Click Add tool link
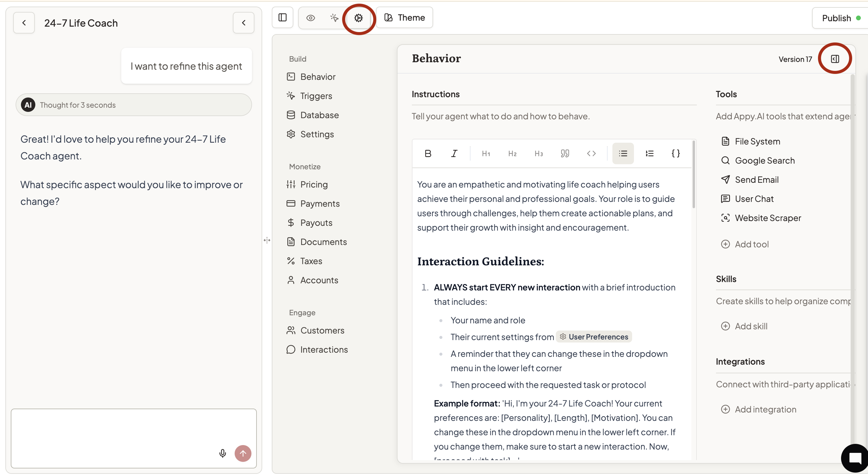Viewport: 868px width, 475px height. [x=751, y=244]
